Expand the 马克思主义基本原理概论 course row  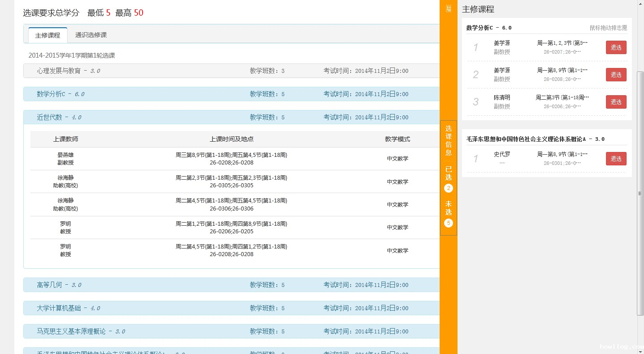[71, 331]
